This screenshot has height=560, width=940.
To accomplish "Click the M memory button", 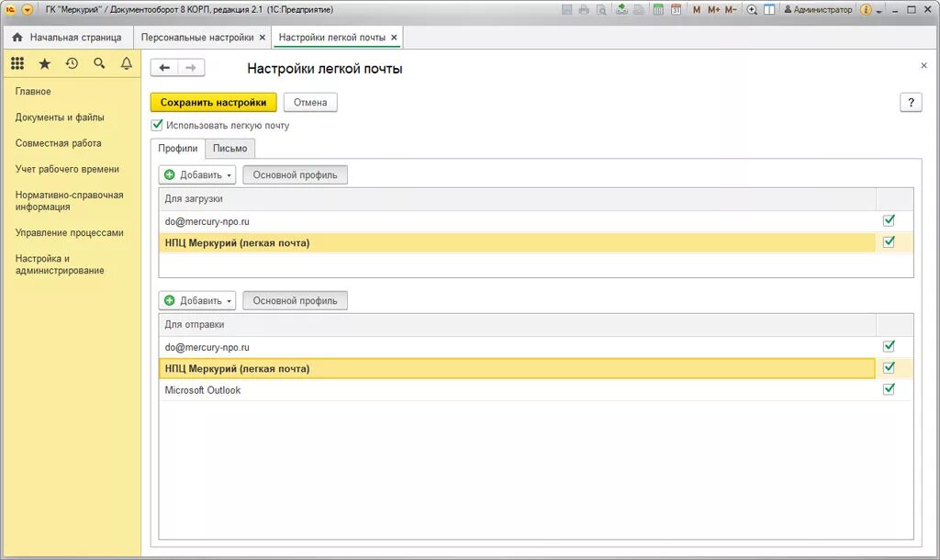I will pyautogui.click(x=697, y=9).
